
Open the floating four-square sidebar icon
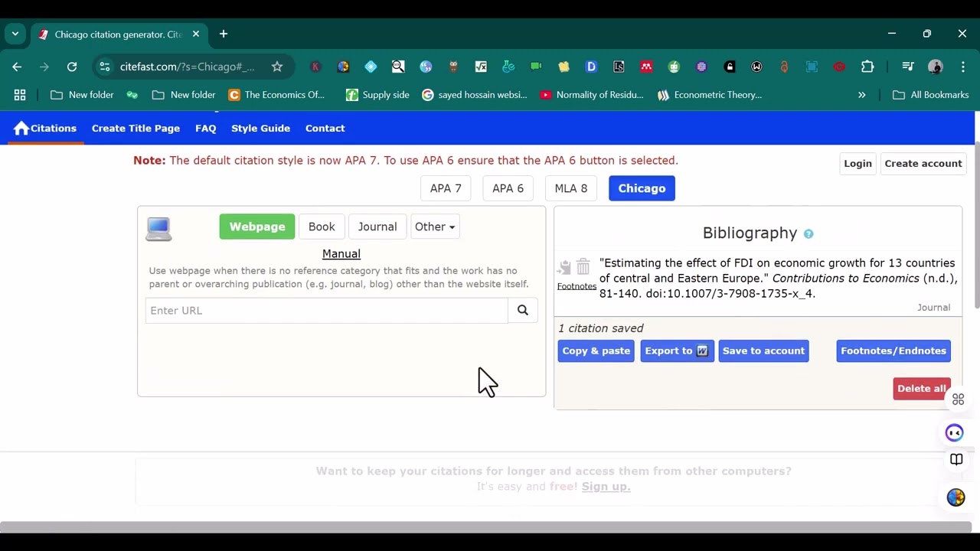pos(958,399)
